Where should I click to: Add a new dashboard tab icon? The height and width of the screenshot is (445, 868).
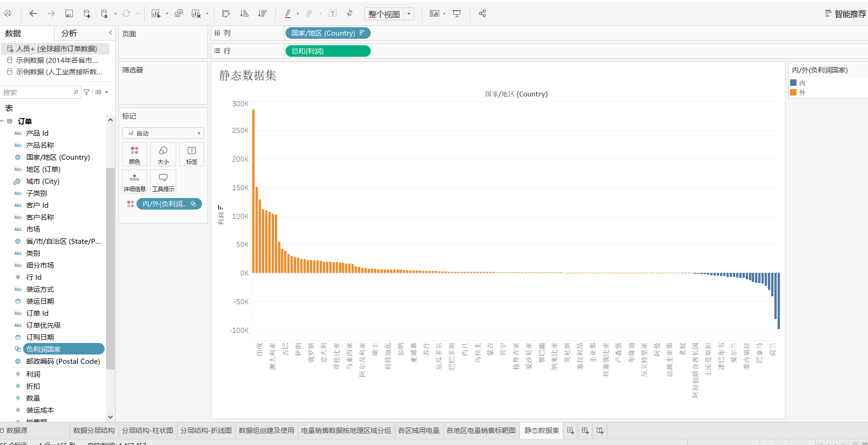[585, 430]
